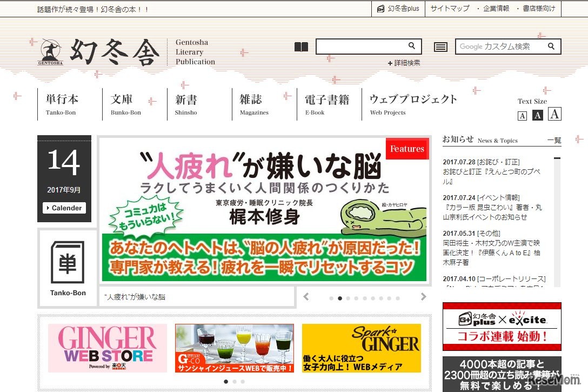Open the 幻冬舎plus link in top bar
588x392 pixels.
coord(398,9)
